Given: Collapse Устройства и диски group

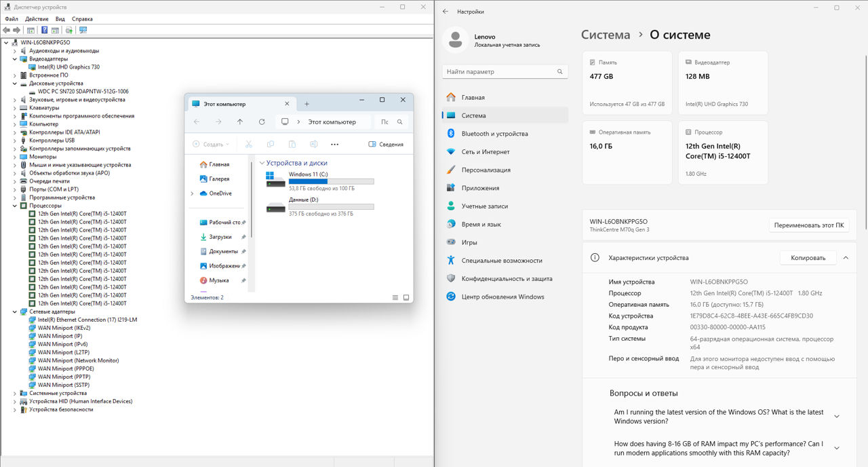Looking at the screenshot, I should (x=262, y=164).
